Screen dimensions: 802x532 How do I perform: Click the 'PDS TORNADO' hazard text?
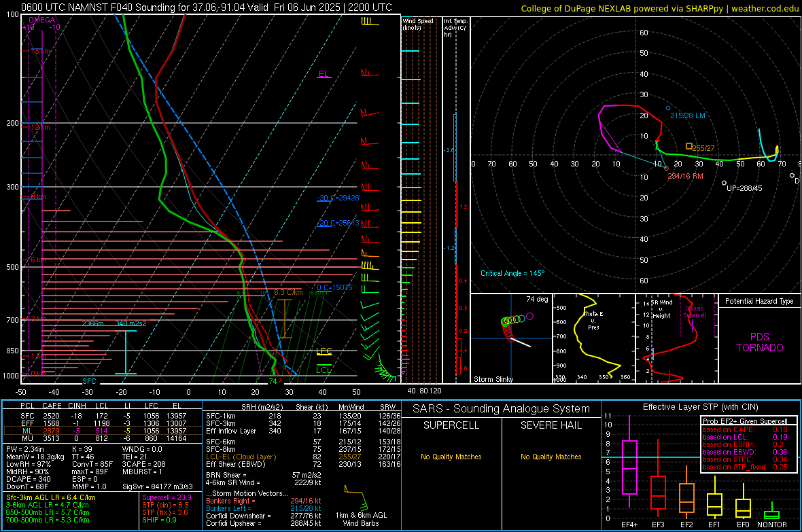coord(760,342)
